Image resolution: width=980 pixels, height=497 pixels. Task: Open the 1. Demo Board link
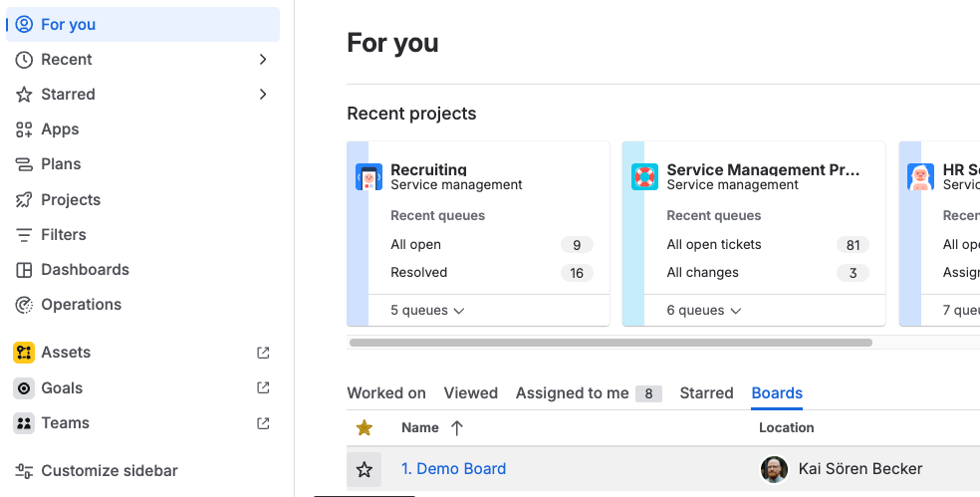[453, 469]
